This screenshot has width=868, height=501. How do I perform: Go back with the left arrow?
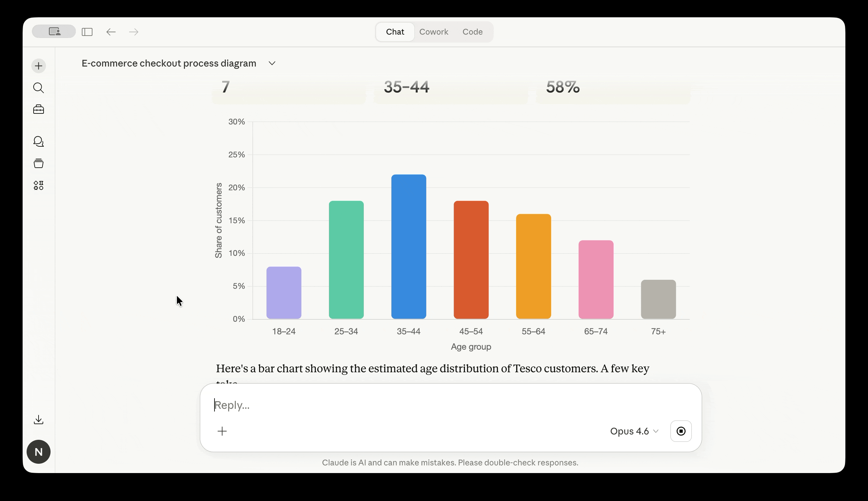pyautogui.click(x=111, y=32)
